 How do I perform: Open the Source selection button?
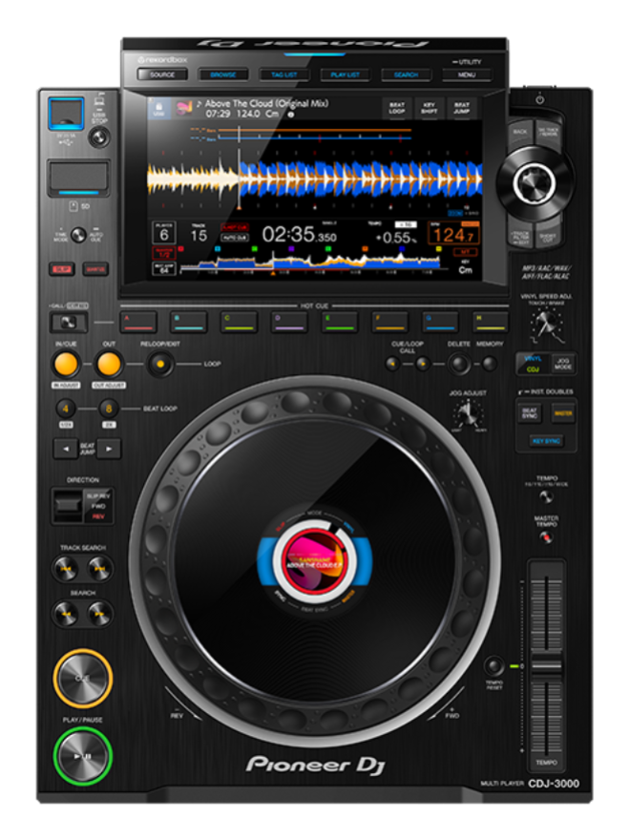point(162,74)
